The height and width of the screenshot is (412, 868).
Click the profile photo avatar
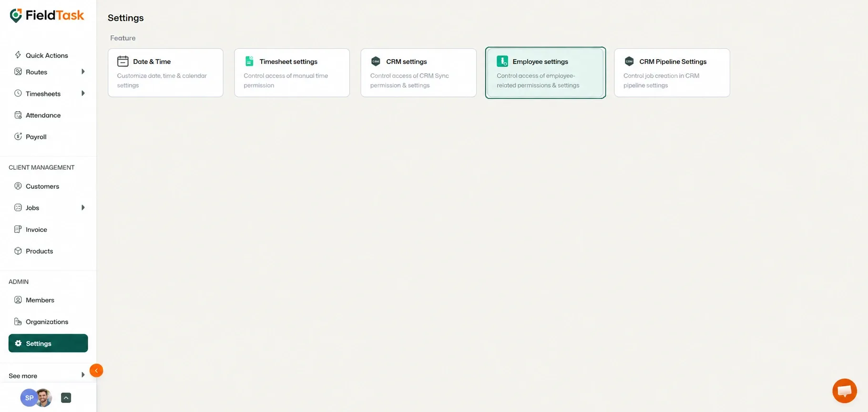(x=44, y=398)
